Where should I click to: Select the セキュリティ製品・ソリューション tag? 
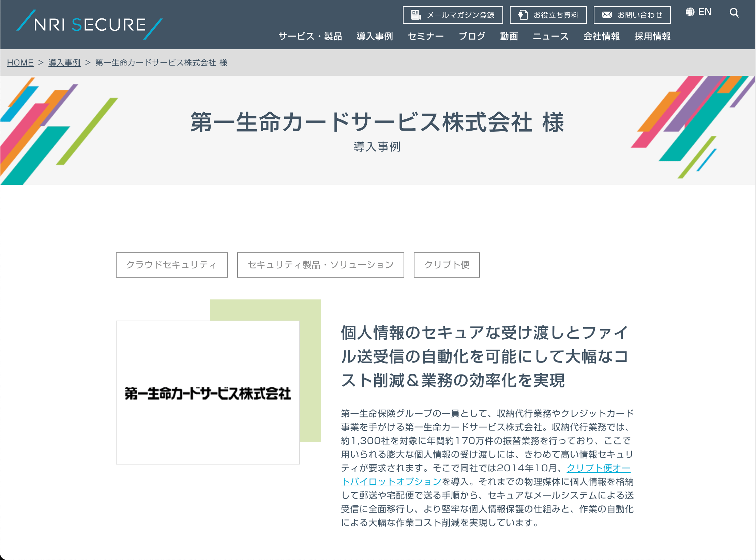pyautogui.click(x=321, y=265)
